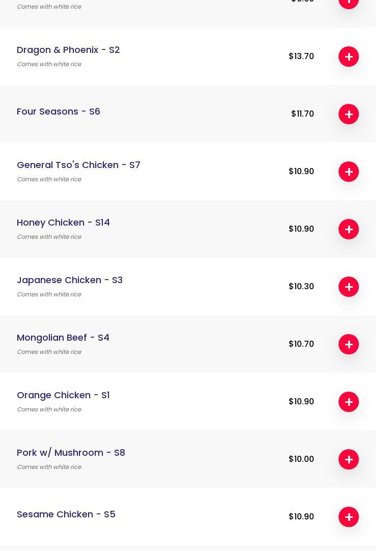The height and width of the screenshot is (551, 392).
Task: Click plus button for Four Seasons
Action: tap(349, 114)
